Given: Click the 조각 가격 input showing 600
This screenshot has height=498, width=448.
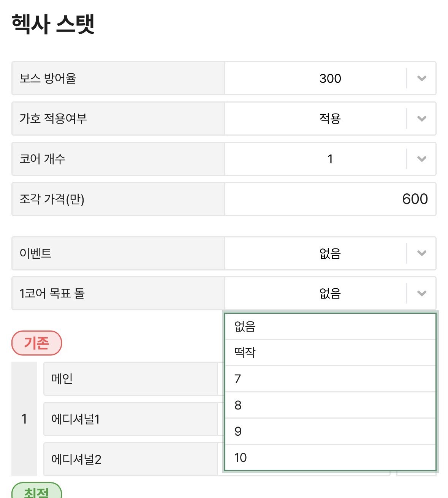Looking at the screenshot, I should click(331, 198).
